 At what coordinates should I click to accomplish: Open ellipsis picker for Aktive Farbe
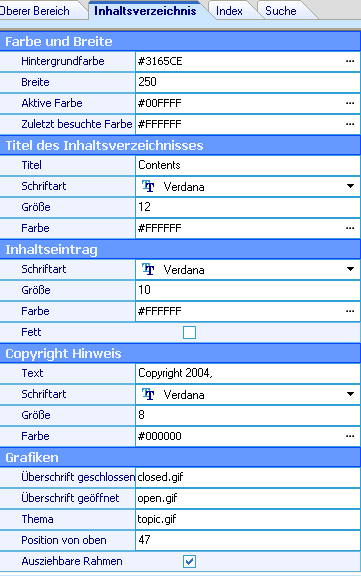350,103
